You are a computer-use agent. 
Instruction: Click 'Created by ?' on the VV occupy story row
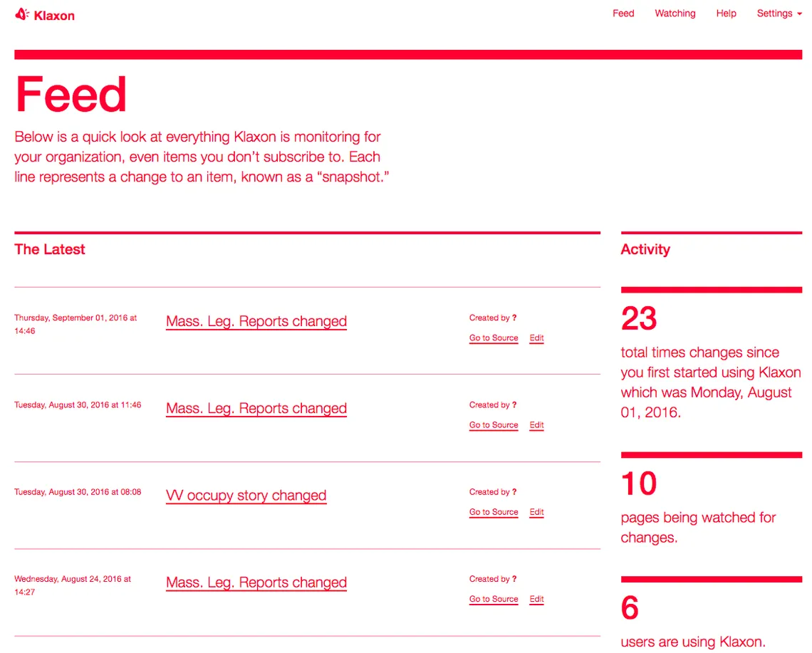(x=492, y=491)
